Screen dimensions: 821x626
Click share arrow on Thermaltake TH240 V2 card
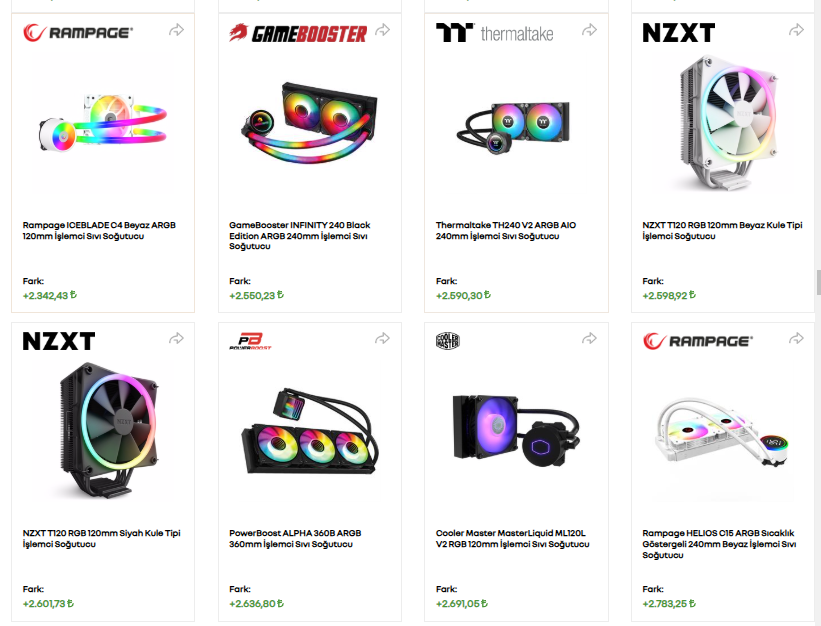pos(590,30)
